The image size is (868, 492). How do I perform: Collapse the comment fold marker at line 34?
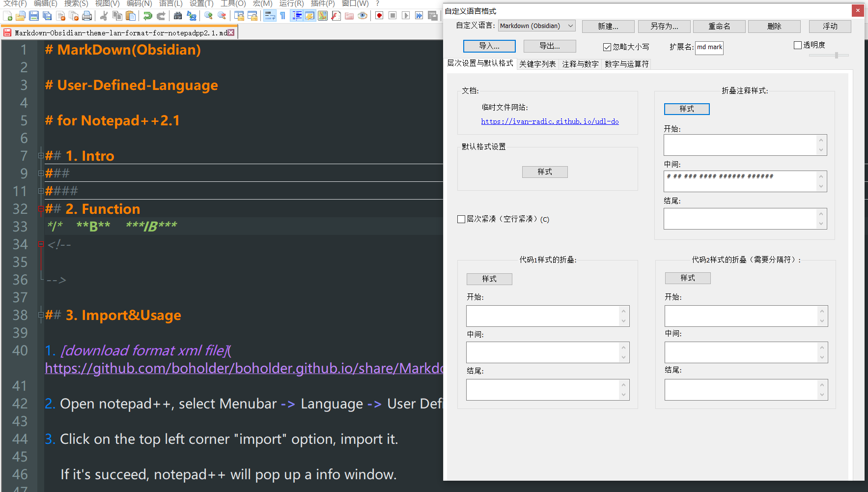coord(41,244)
